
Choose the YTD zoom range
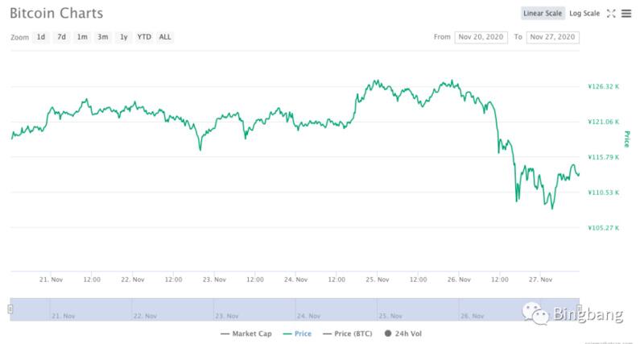(x=144, y=37)
